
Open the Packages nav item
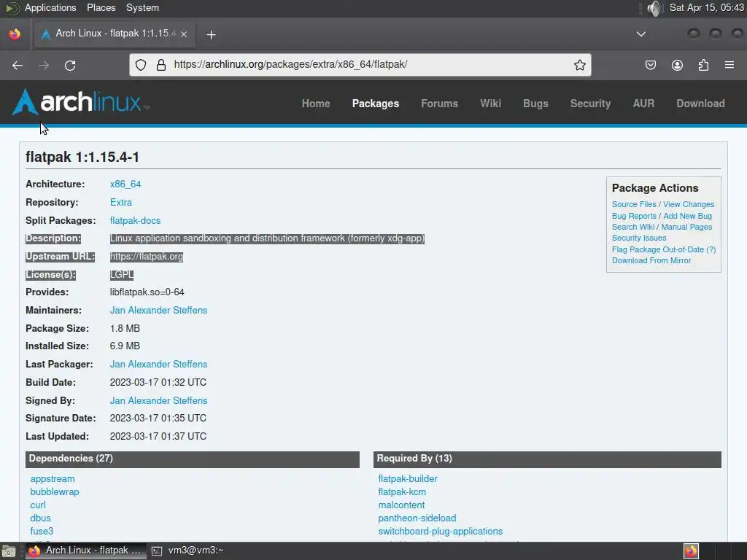pos(376,104)
